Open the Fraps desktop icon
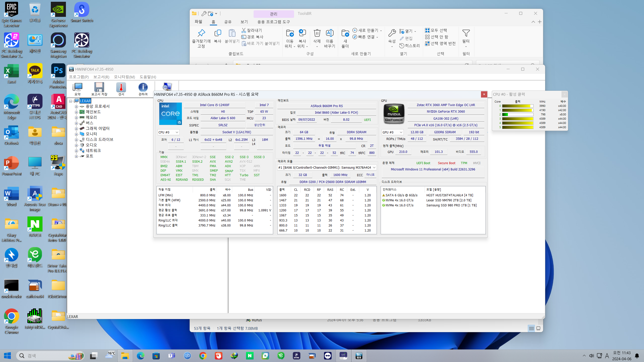 click(58, 165)
